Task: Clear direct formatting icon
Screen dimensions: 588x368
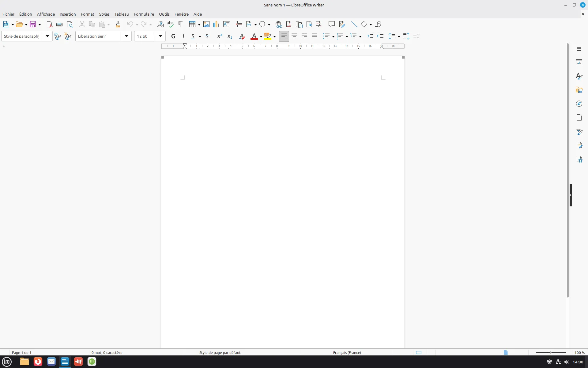Action: pyautogui.click(x=242, y=36)
